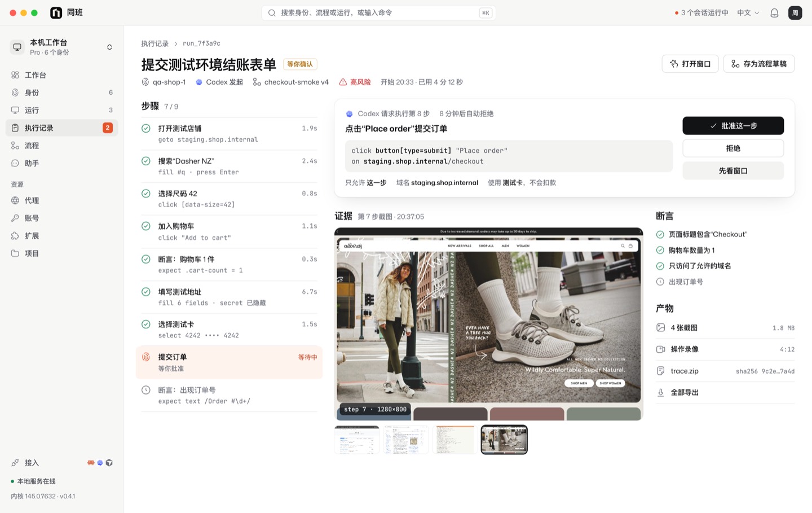This screenshot has height=513, width=812.
Task: Select the first evidence thumbnail
Action: 357,440
